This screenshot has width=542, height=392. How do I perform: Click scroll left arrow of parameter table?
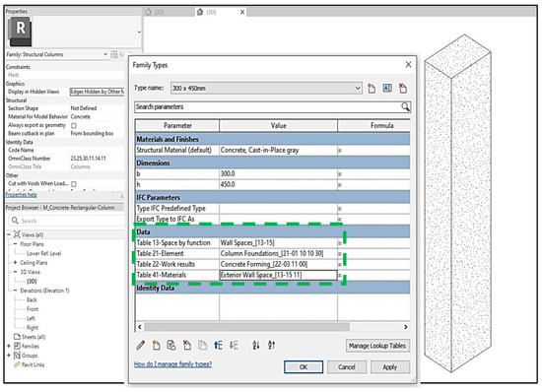[x=140, y=327]
